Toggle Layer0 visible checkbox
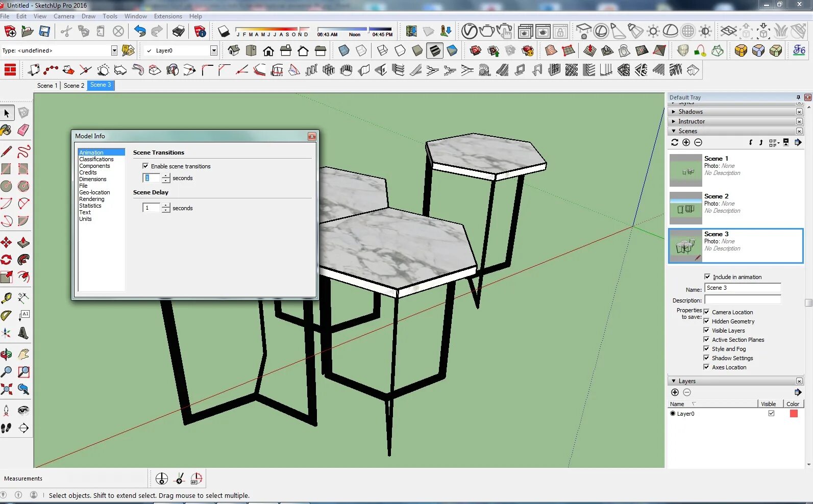Image resolution: width=813 pixels, height=504 pixels. (x=771, y=413)
